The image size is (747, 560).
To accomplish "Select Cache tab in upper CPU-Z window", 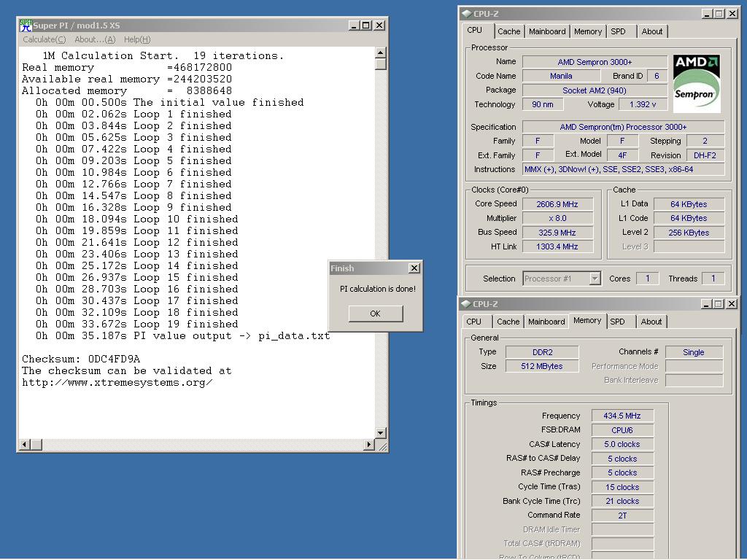I will tap(508, 31).
